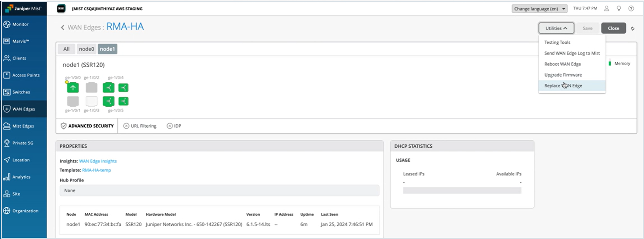
Task: Switch to the All tab
Action: click(x=66, y=49)
